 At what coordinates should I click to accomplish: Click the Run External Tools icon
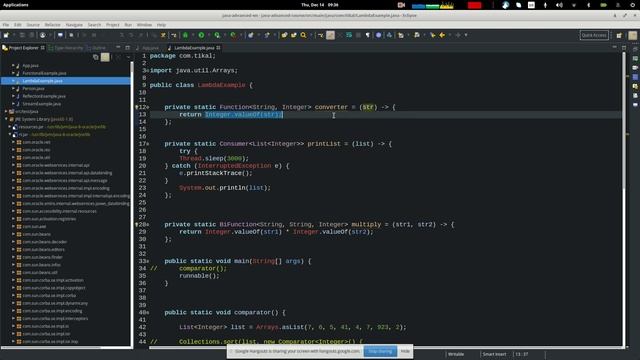point(233,36)
